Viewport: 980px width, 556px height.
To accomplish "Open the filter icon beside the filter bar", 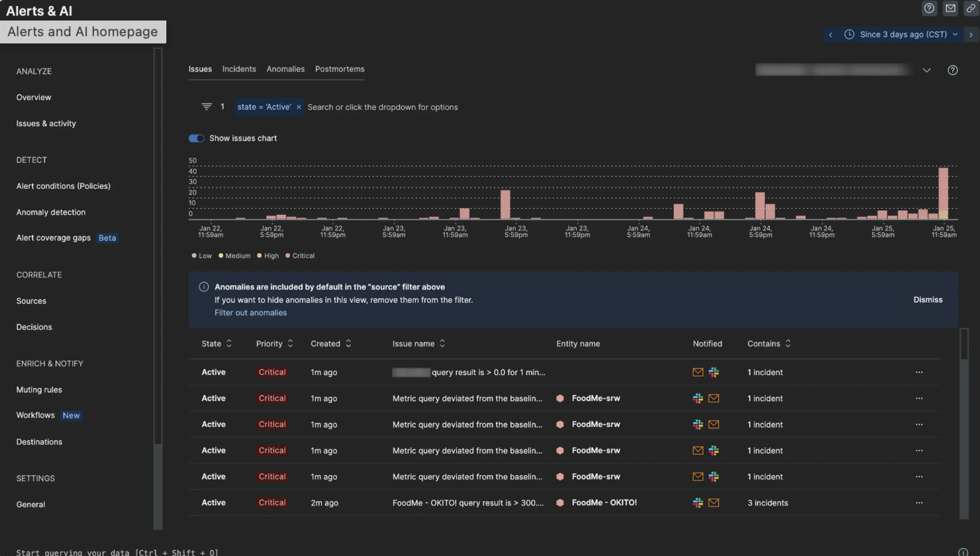I will point(207,107).
